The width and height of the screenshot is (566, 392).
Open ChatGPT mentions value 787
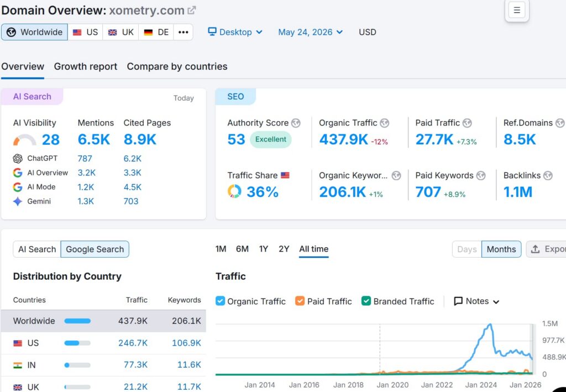pos(85,159)
